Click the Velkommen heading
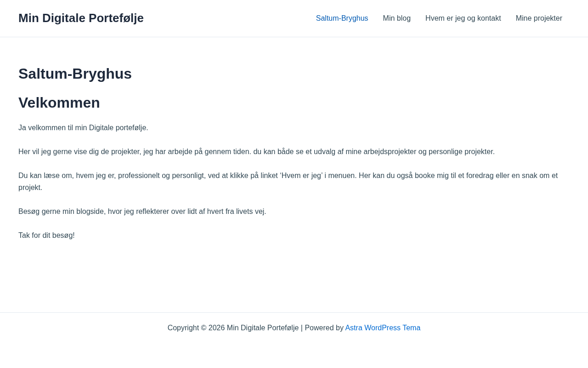The image size is (588, 368). pyautogui.click(x=59, y=103)
